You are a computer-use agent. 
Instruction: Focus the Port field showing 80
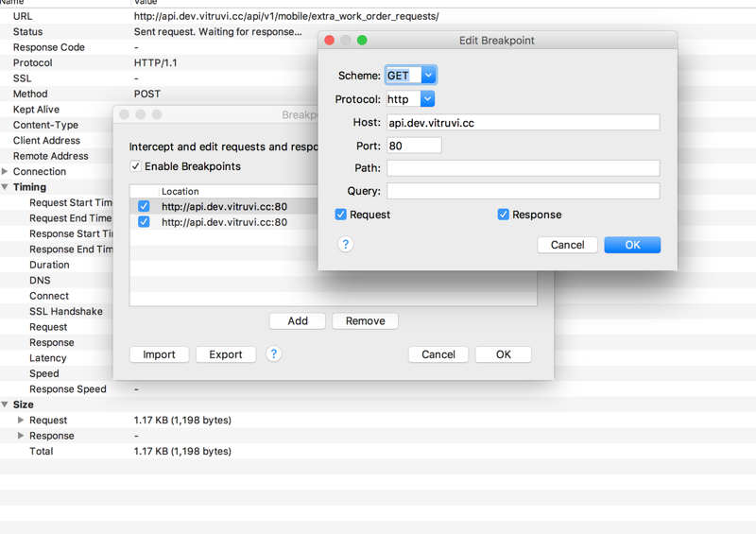(x=414, y=146)
